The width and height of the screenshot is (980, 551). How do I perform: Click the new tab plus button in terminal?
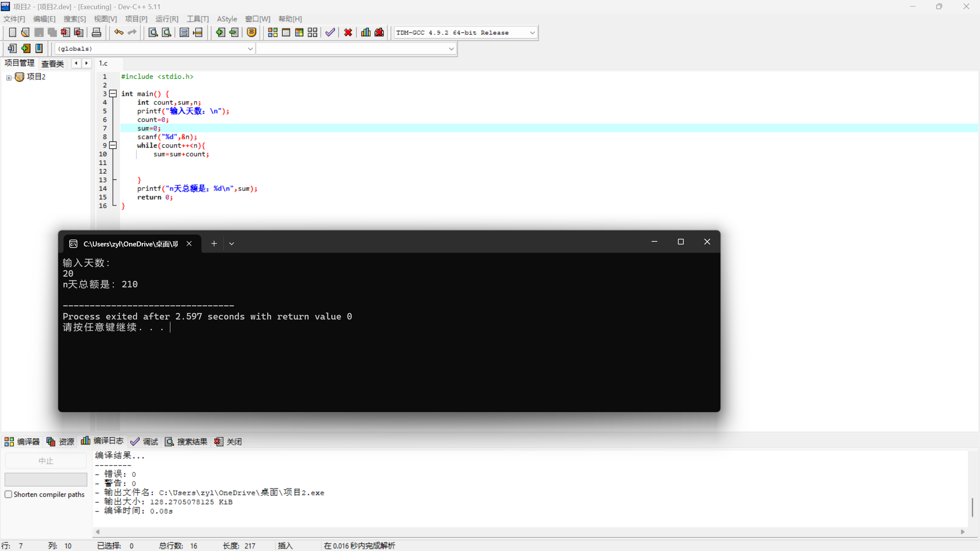pos(214,243)
